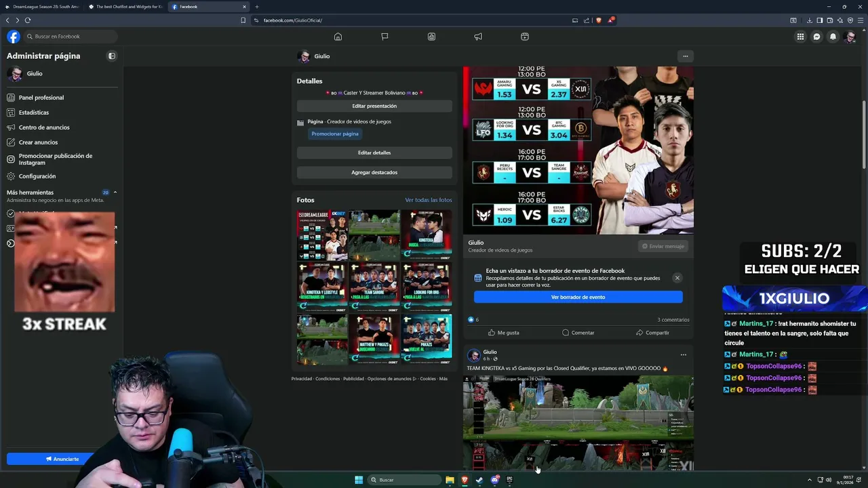Open the Facebook apps grid menu
This screenshot has width=868, height=488.
(800, 37)
